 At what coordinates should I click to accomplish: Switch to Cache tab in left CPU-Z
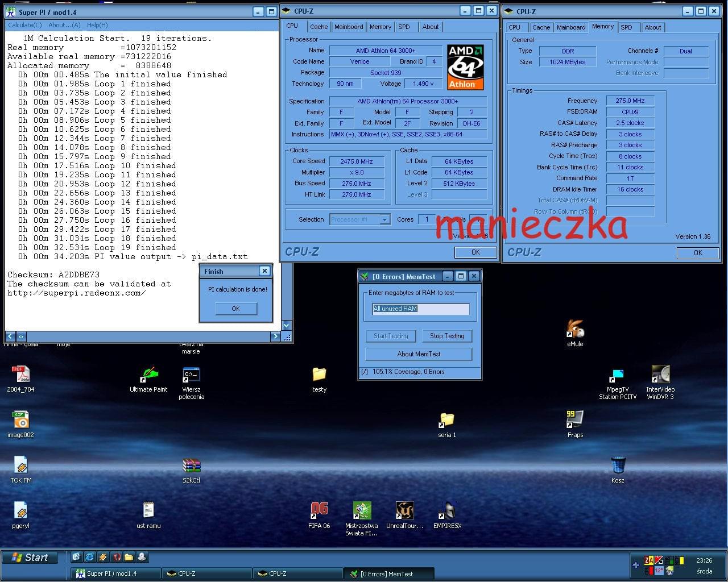tap(318, 27)
